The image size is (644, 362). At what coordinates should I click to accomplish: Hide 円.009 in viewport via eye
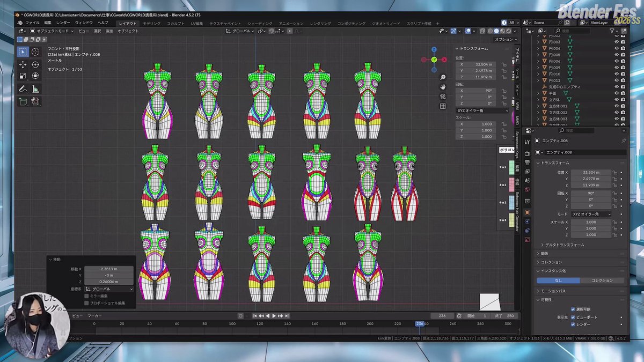click(617, 68)
